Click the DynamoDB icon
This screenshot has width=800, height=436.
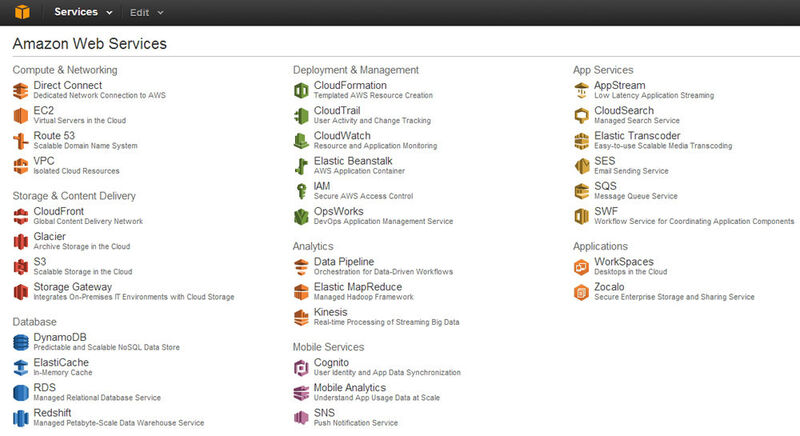(20, 343)
